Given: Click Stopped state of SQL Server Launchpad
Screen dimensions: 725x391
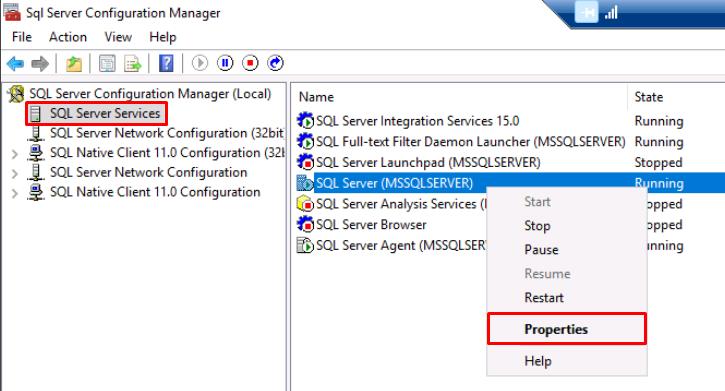Looking at the screenshot, I should point(658,163).
